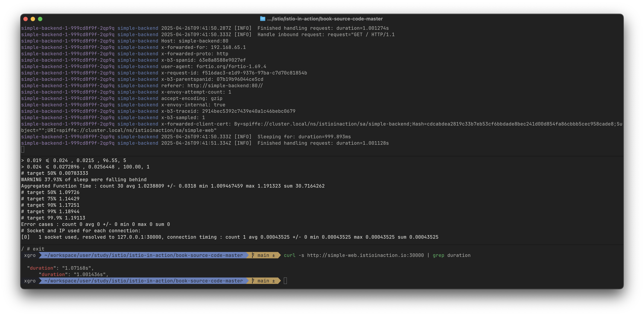Click the blue path segment on curl prompt line
This screenshot has width=644, height=316.
point(144,255)
